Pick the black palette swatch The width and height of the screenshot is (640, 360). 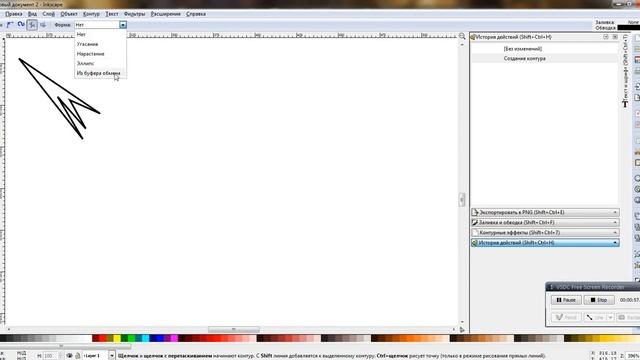[2, 338]
